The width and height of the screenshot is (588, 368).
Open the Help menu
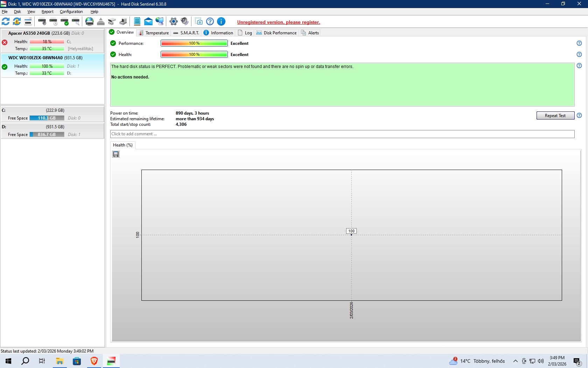click(x=94, y=12)
